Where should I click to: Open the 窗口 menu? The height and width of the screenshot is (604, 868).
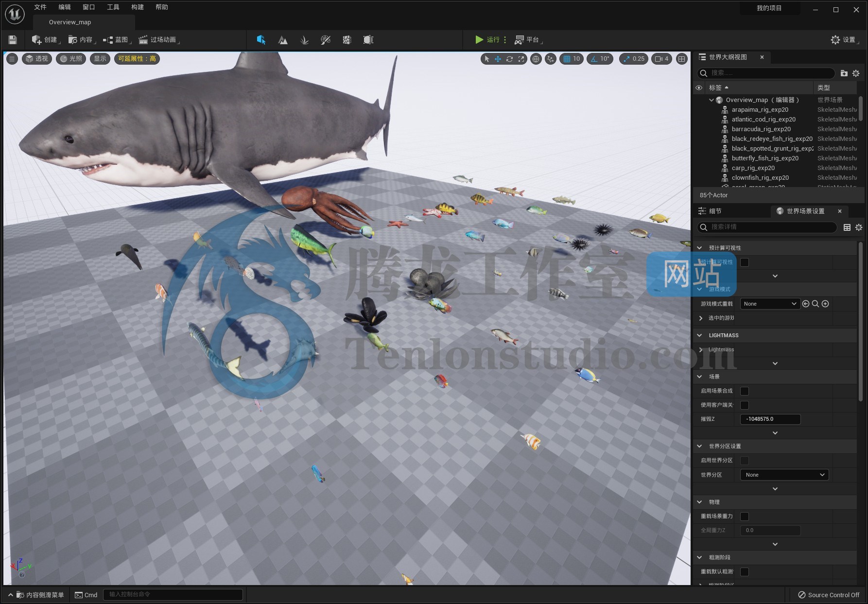point(88,7)
